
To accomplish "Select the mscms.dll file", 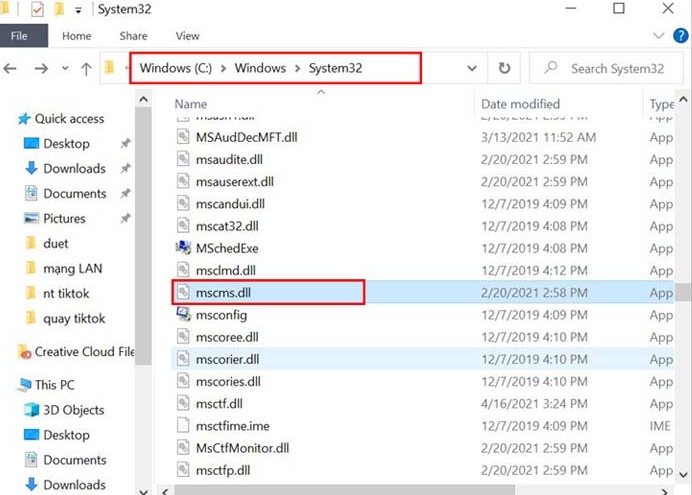I will [223, 293].
